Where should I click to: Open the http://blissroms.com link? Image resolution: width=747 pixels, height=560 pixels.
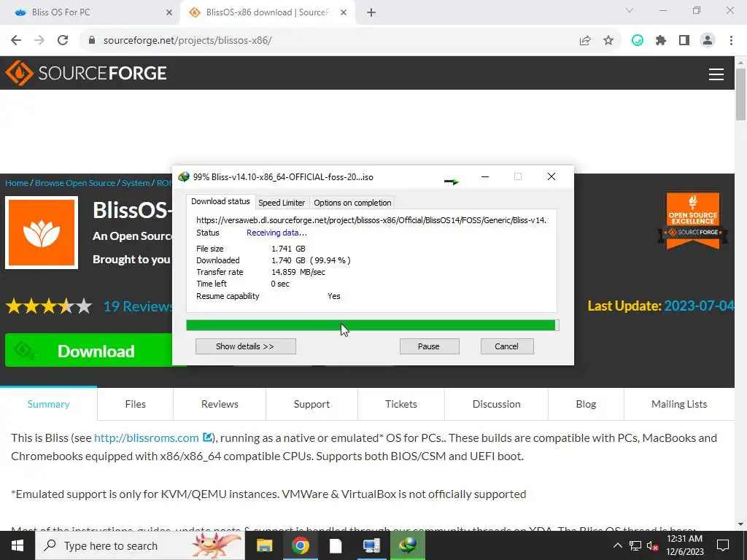pyautogui.click(x=146, y=437)
